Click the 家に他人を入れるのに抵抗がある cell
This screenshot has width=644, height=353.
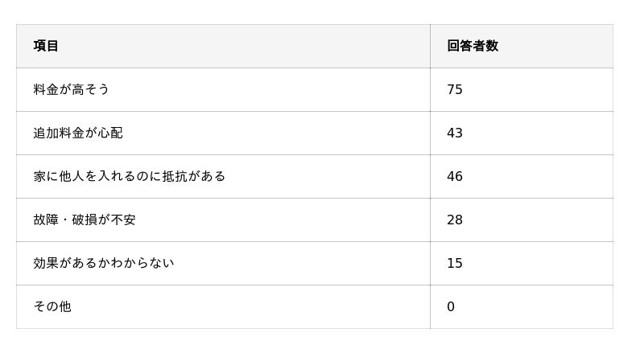[129, 176]
